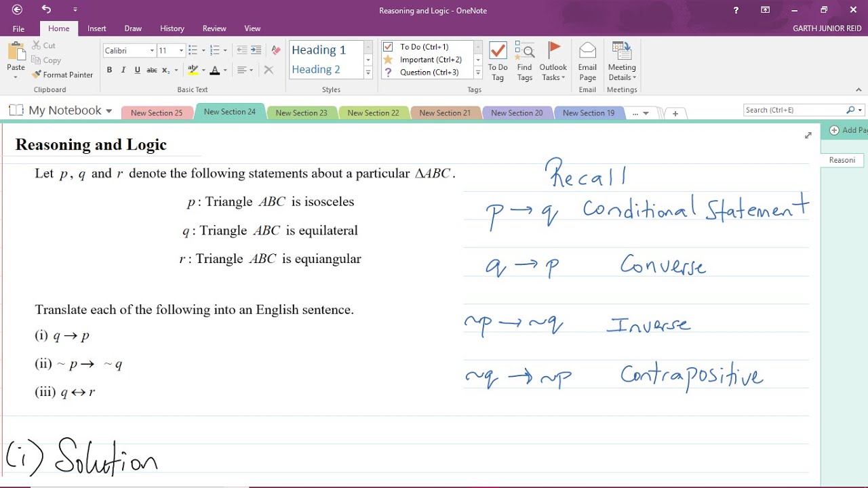Viewport: 868px width, 488px height.
Task: Switch to the History ribbon tab
Action: [x=172, y=28]
